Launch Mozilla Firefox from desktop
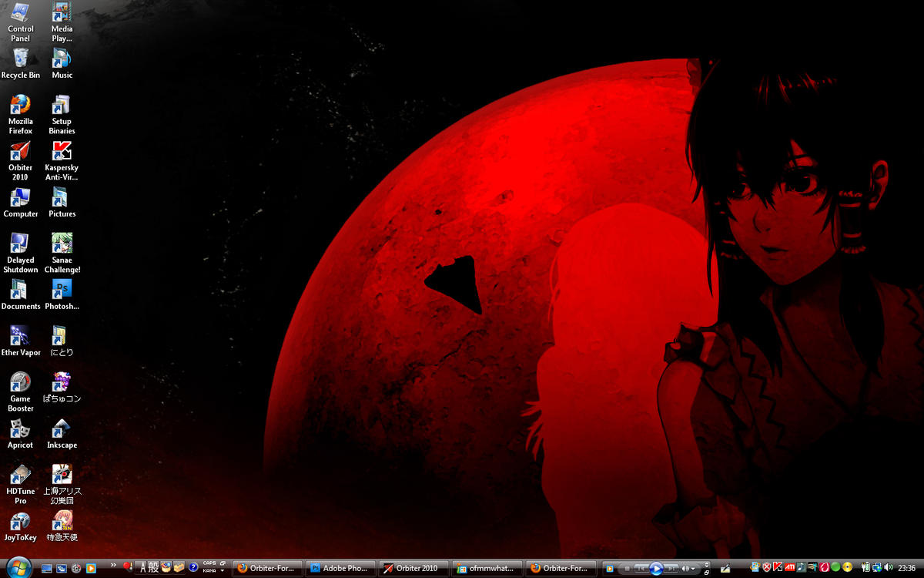Screen dimensions: 924x578 (21, 114)
